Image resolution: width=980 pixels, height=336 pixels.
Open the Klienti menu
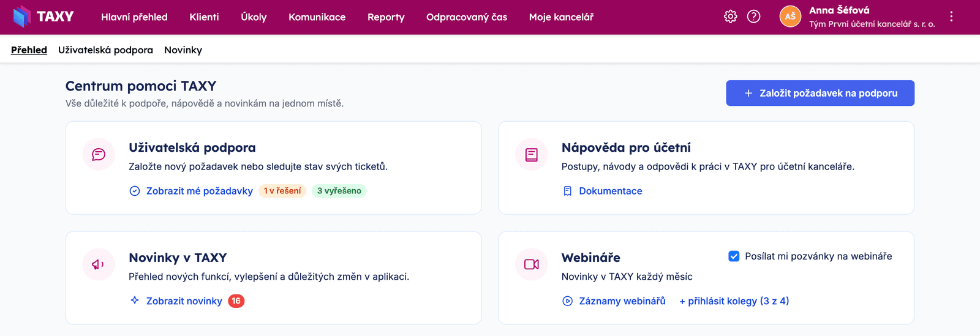204,17
